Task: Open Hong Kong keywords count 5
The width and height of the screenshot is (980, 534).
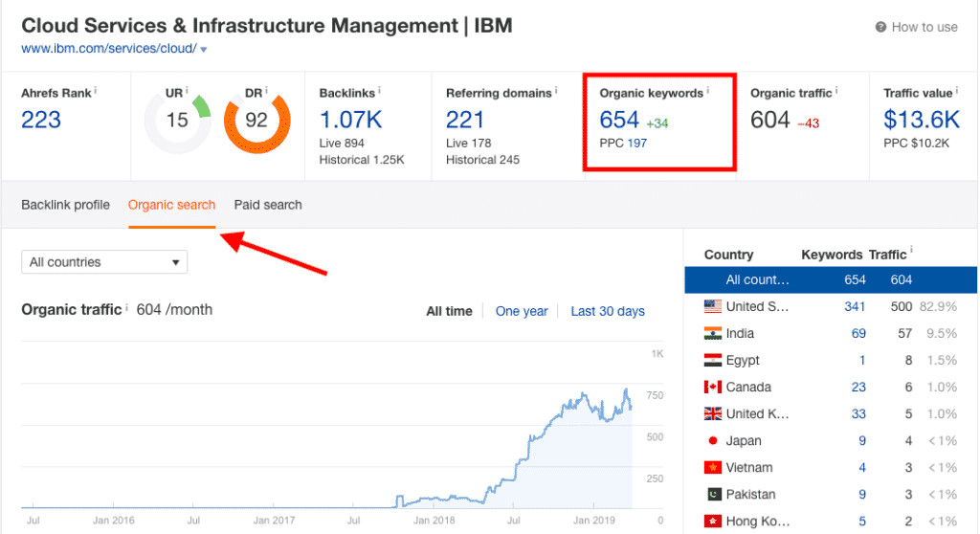Action: [x=862, y=521]
